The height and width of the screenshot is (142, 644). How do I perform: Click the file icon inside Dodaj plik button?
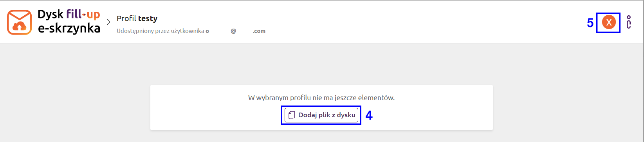point(291,115)
